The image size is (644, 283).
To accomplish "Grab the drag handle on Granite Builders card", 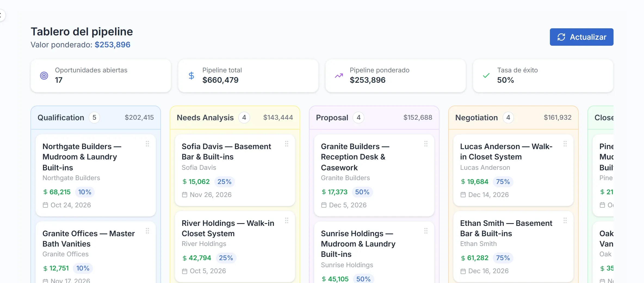I will pos(426,144).
